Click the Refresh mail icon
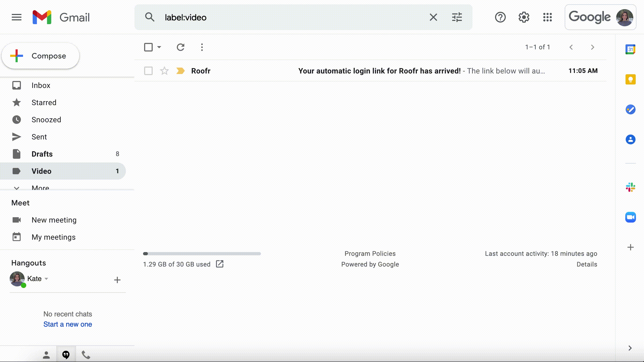Screen dimensions: 644x362 [x=181, y=47]
